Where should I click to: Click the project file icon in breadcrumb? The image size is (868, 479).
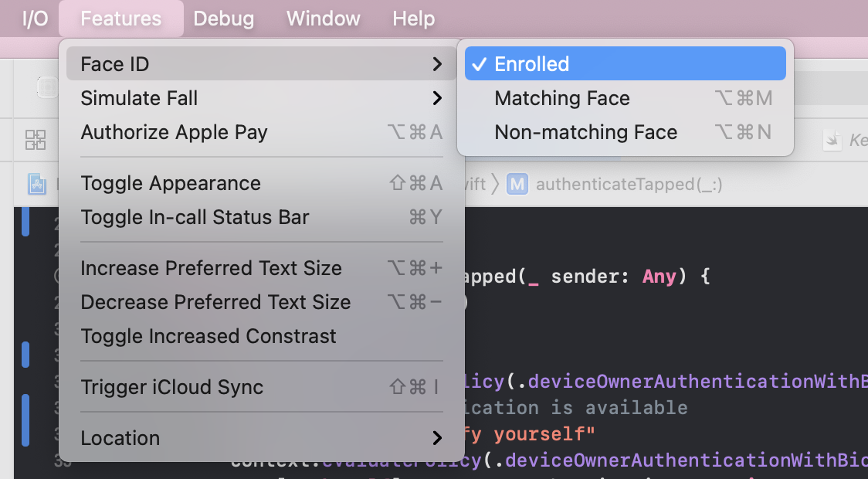tap(37, 184)
